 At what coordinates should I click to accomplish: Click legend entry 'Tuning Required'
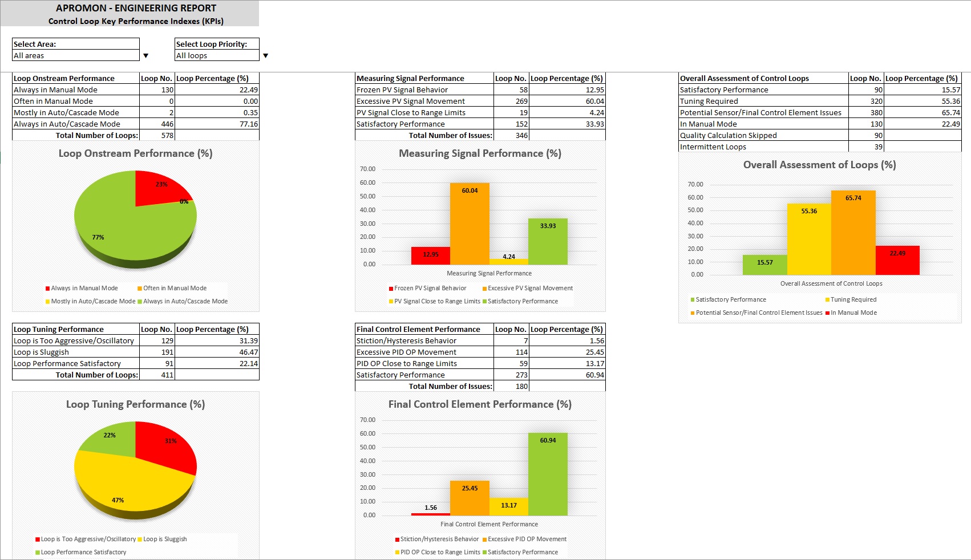[x=851, y=299]
